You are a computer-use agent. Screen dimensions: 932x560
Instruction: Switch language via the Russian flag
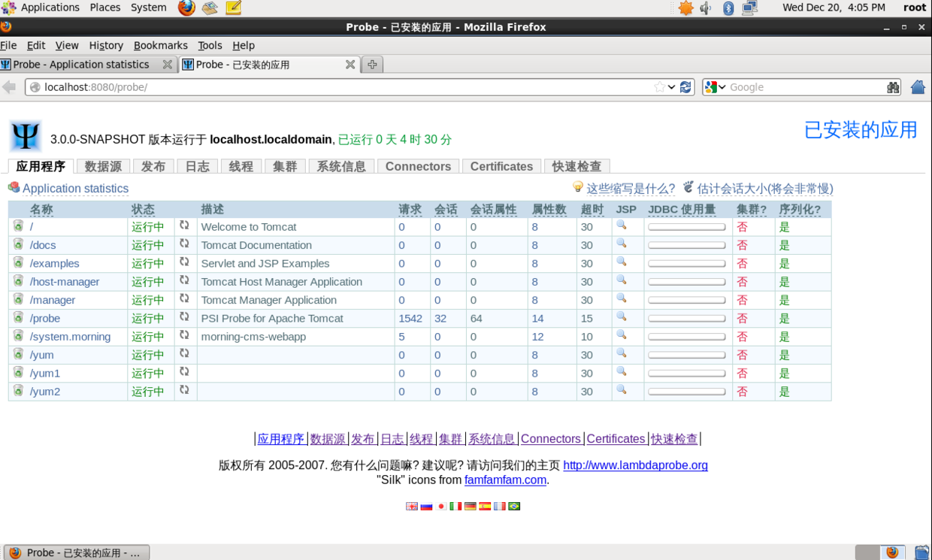[x=426, y=506]
